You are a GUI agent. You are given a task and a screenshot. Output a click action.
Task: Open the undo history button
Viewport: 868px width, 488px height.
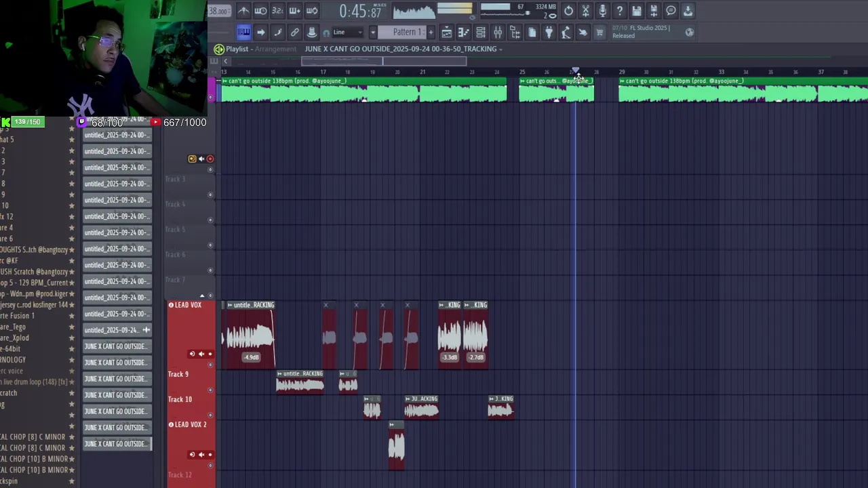(568, 10)
